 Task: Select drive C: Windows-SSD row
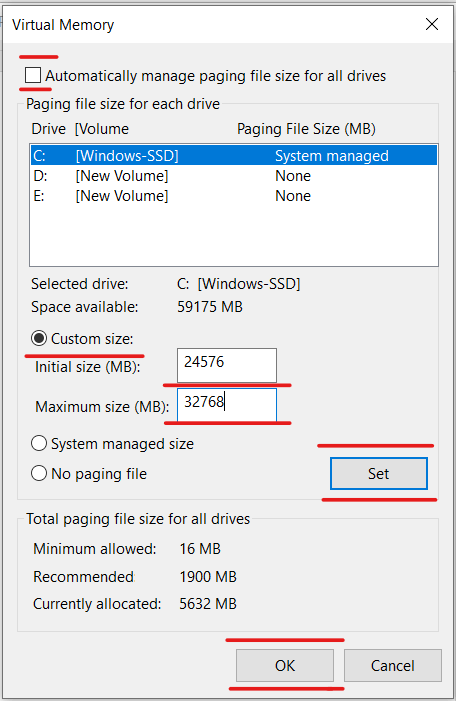point(234,156)
